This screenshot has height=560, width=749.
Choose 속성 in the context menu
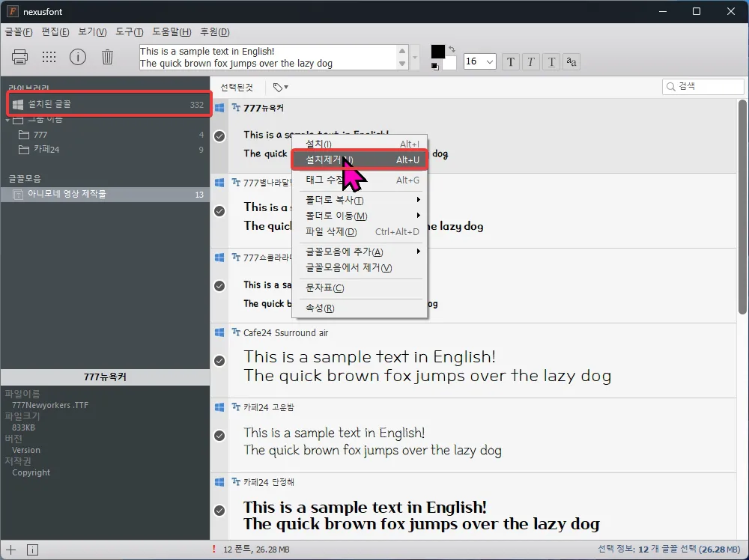click(360, 308)
